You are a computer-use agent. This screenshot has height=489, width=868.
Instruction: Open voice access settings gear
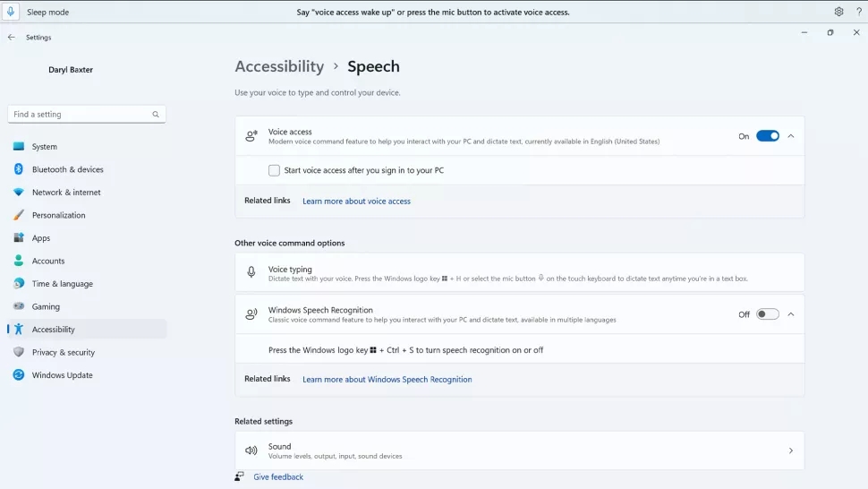point(838,12)
